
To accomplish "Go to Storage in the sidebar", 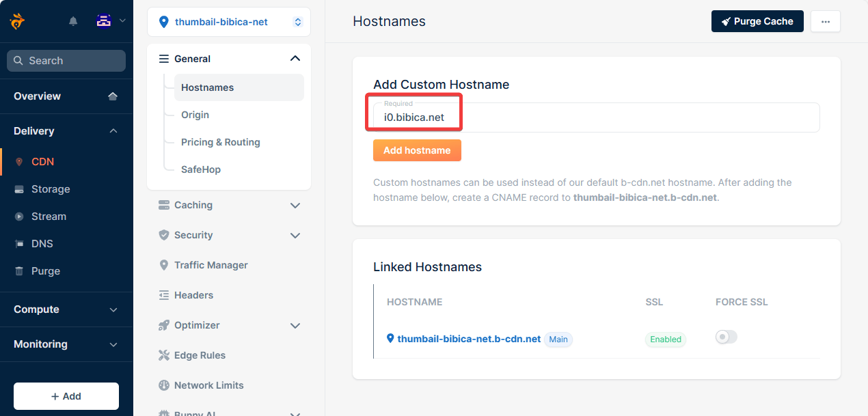I will tap(51, 189).
